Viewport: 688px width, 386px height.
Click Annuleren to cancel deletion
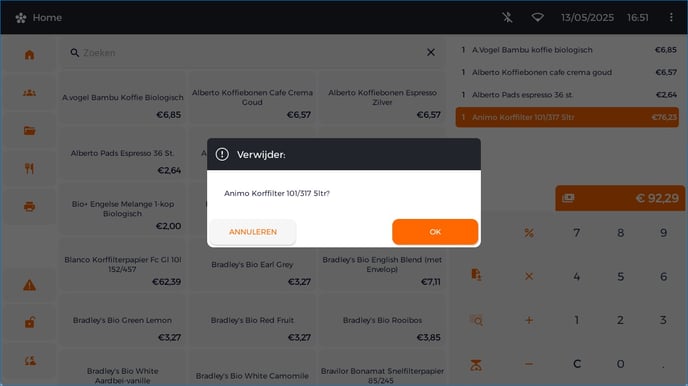click(253, 232)
